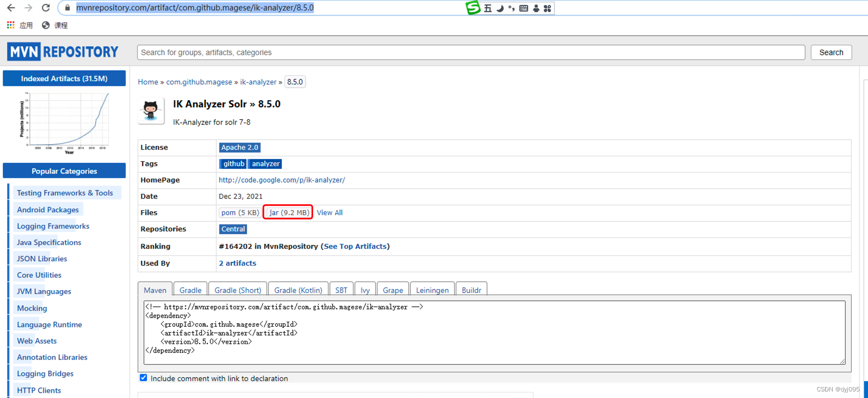The height and width of the screenshot is (398, 868).
Task: Uncheck Include comment with link to declaration
Action: coord(144,378)
